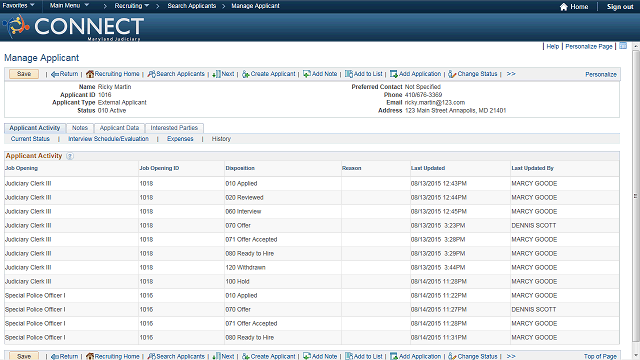Click the Search Applicants icon in top toolbar

pos(151,74)
